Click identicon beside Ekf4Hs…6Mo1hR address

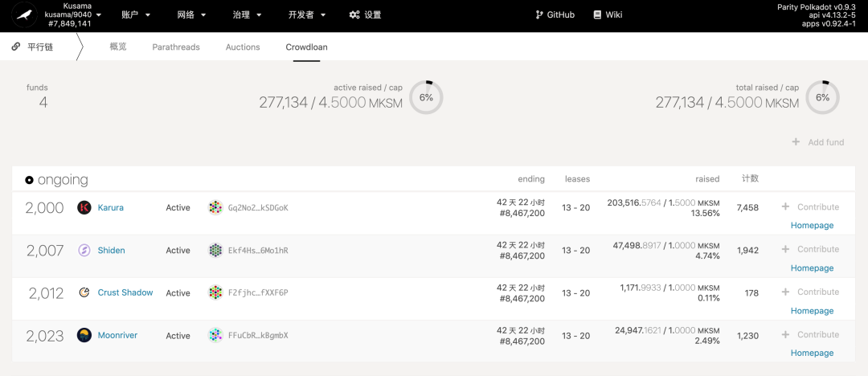215,251
